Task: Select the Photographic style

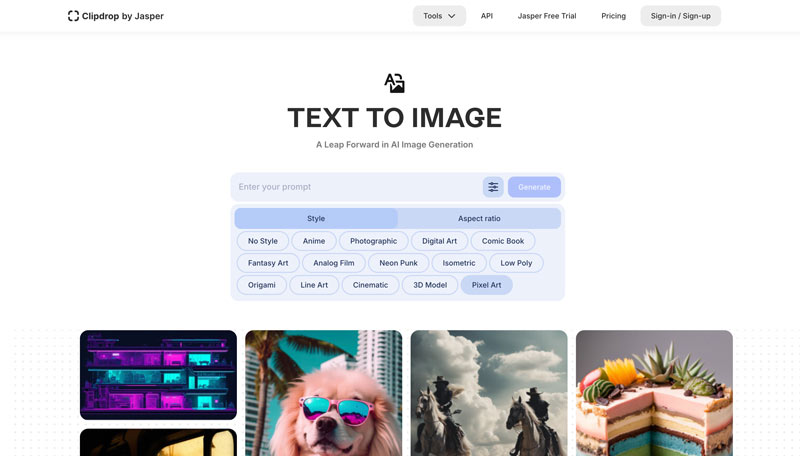Action: click(x=373, y=241)
